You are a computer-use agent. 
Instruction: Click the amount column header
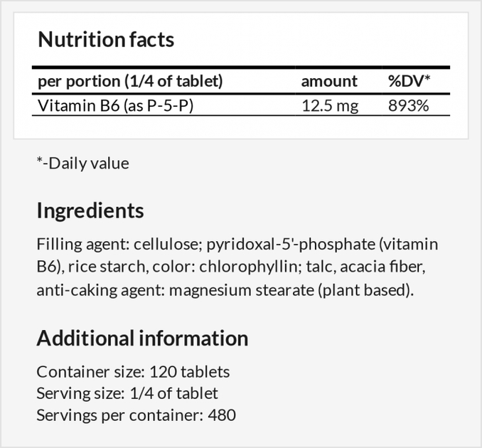[329, 81]
